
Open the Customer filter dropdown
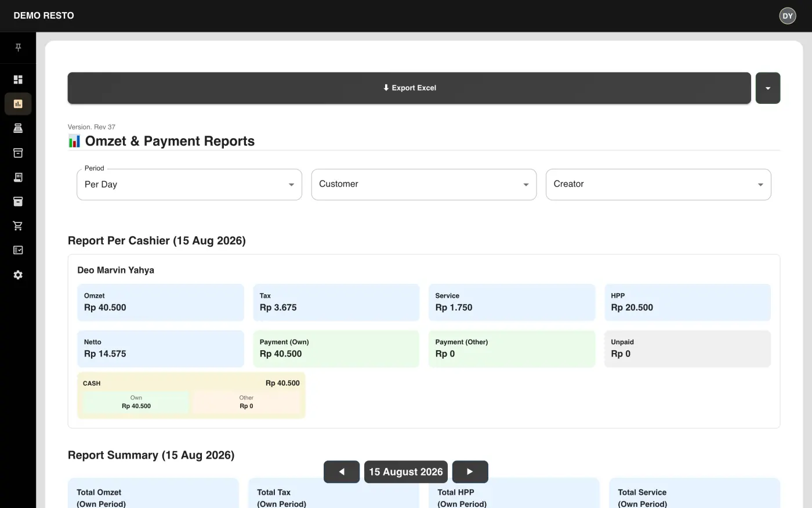(424, 185)
